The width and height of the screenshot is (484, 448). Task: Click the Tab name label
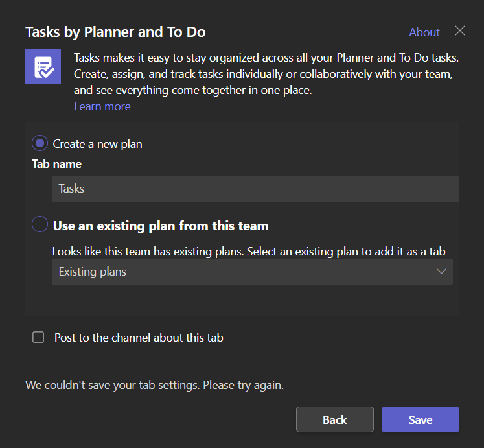(x=57, y=164)
